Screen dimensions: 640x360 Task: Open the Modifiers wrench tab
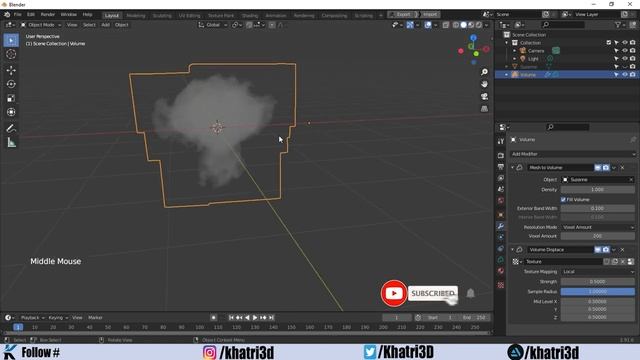pos(501,226)
